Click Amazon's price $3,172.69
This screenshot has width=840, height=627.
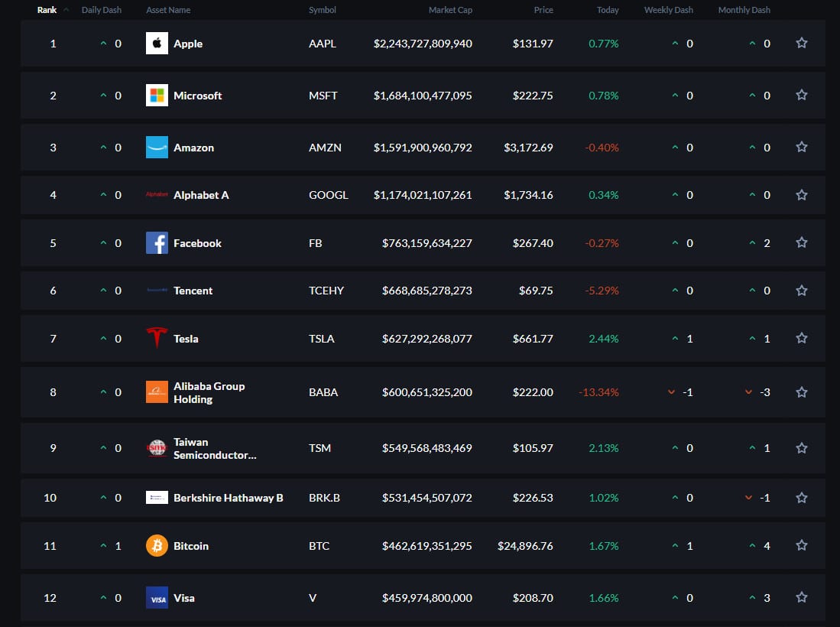pos(528,148)
